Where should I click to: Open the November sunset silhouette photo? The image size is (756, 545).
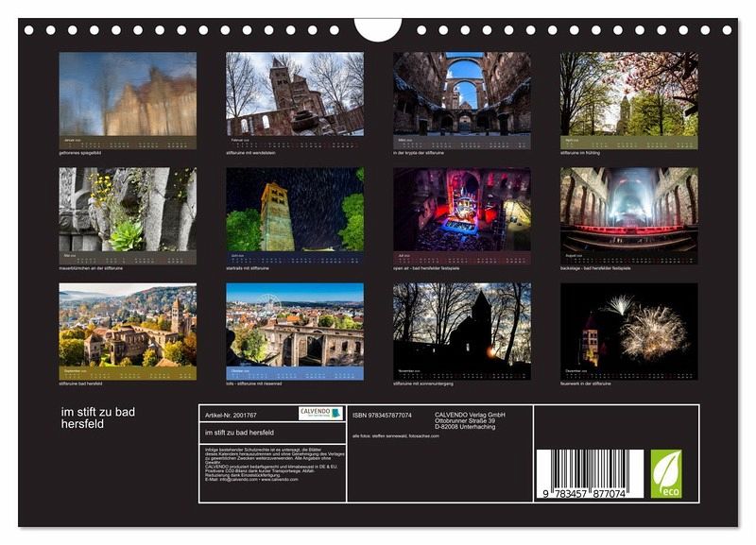[x=462, y=325]
